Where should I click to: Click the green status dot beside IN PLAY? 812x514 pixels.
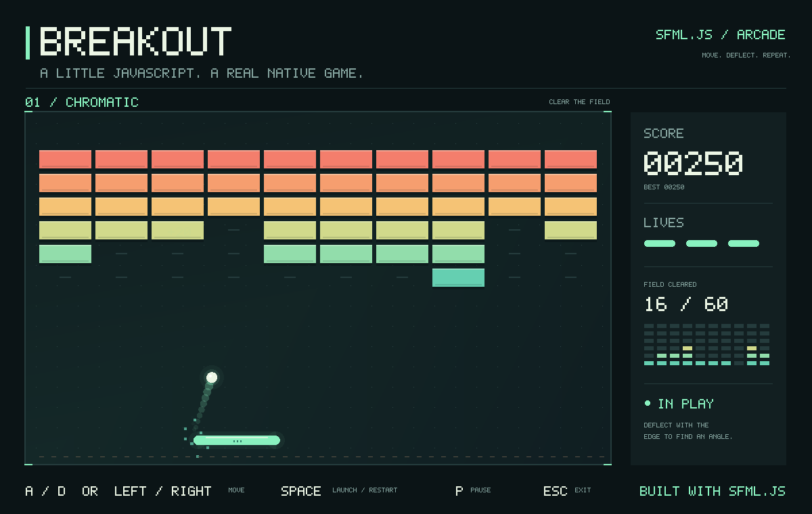(x=648, y=404)
